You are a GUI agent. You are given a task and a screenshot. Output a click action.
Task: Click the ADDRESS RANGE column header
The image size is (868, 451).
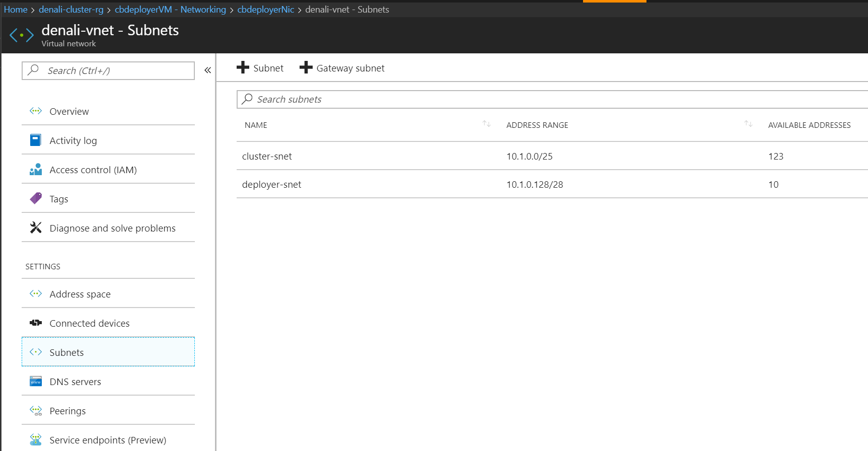537,125
